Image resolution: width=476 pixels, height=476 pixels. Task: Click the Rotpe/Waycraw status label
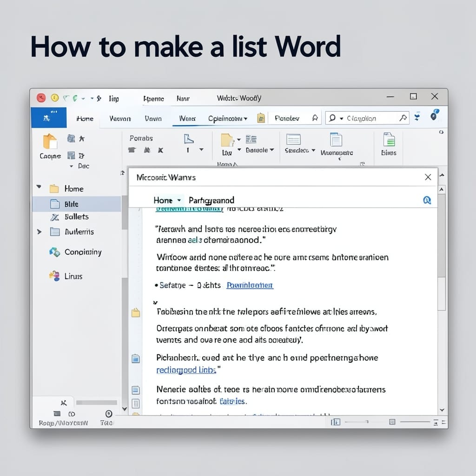tap(63, 423)
